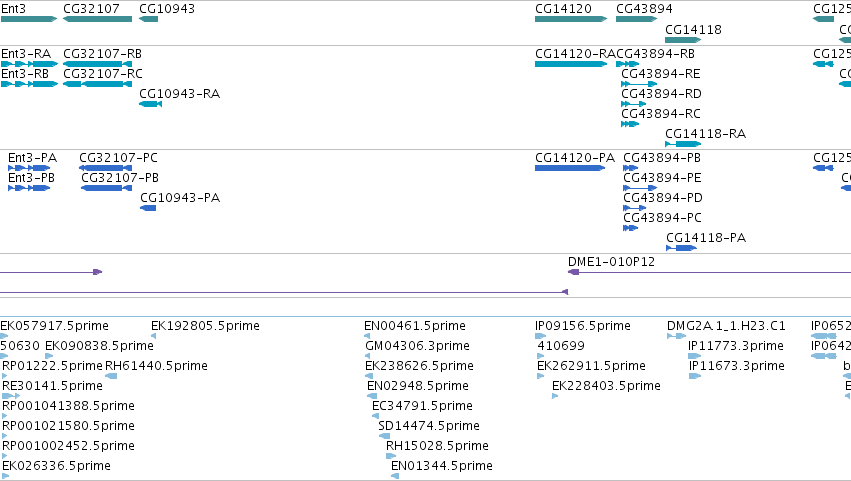
Task: Select the CG14120-RA transcript bar
Action: point(571,64)
